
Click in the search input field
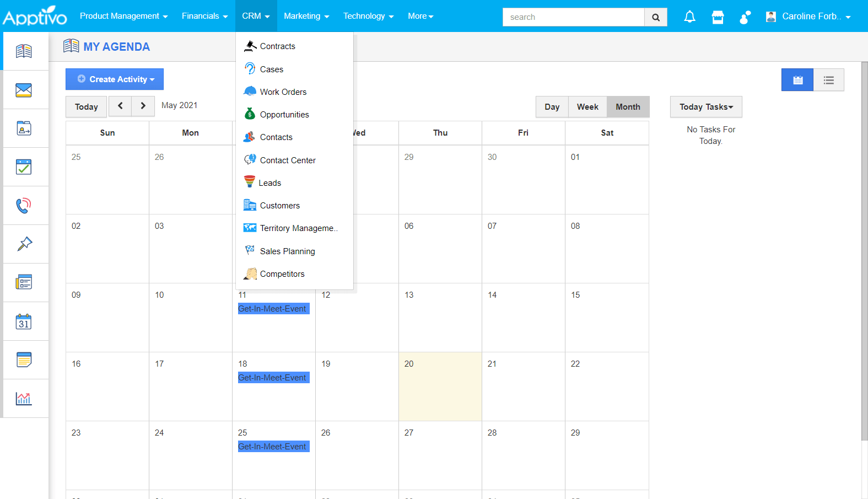[573, 17]
